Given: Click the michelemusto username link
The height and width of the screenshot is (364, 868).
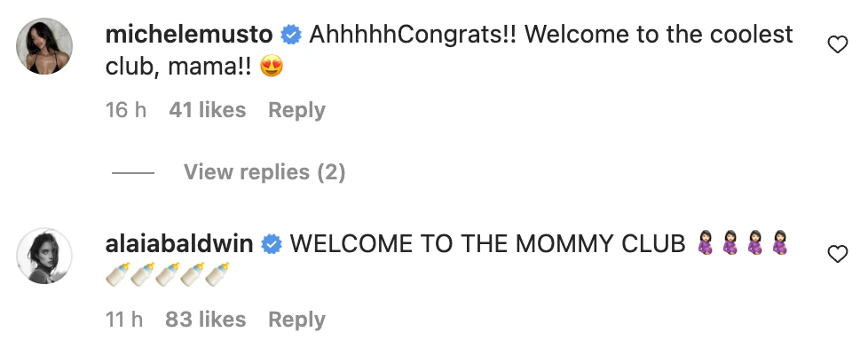Looking at the screenshot, I should pos(188,36).
